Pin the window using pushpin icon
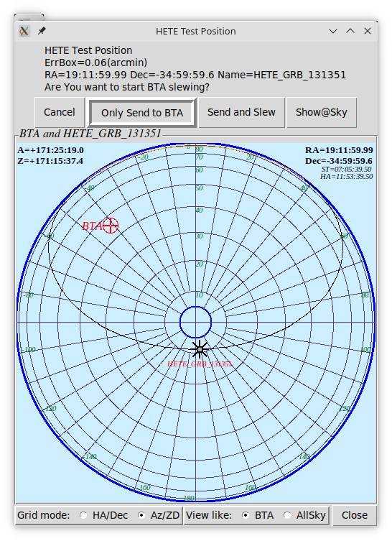This screenshot has height=541, width=392. pos(42,31)
